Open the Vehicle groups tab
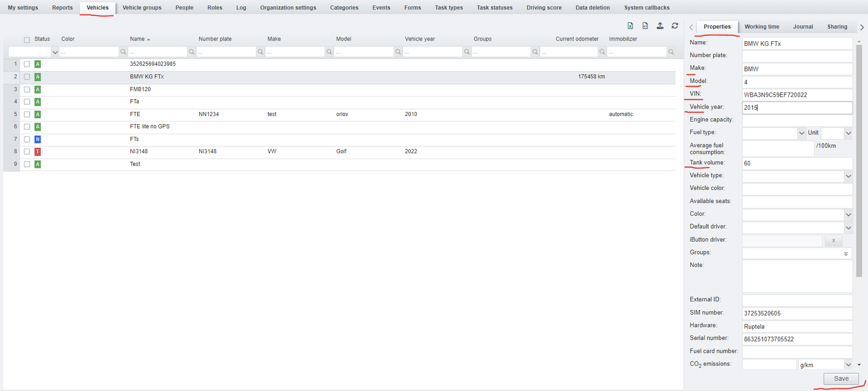Image resolution: width=868 pixels, height=392 pixels. click(x=142, y=8)
